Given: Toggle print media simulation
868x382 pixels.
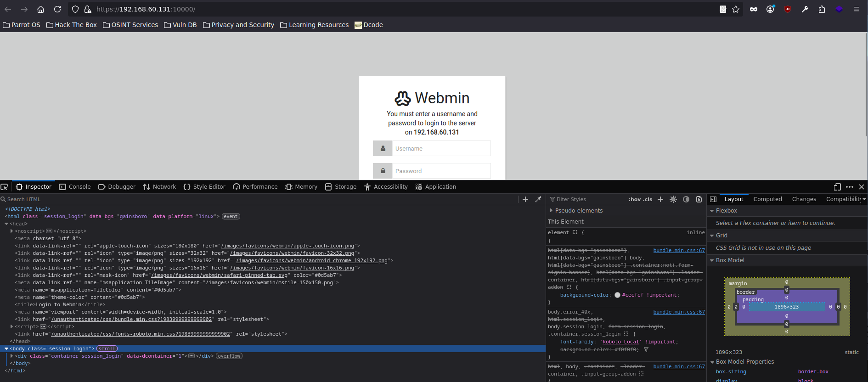Looking at the screenshot, I should pos(699,199).
